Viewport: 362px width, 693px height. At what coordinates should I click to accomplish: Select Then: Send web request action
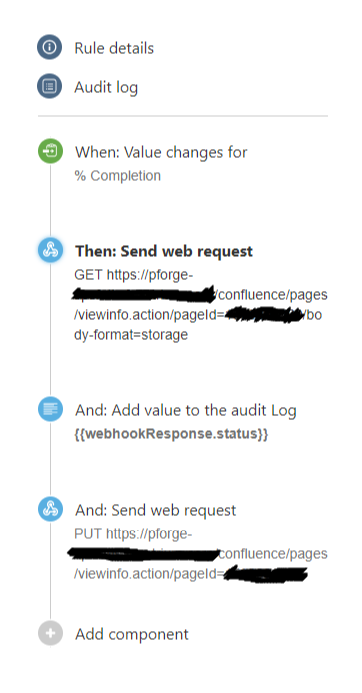tap(164, 251)
